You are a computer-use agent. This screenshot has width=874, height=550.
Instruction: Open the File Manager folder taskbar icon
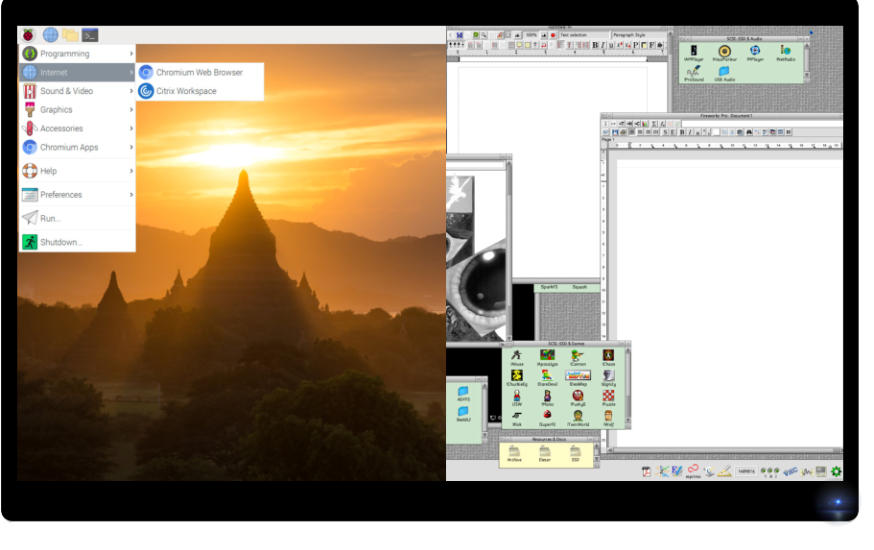pyautogui.click(x=70, y=35)
